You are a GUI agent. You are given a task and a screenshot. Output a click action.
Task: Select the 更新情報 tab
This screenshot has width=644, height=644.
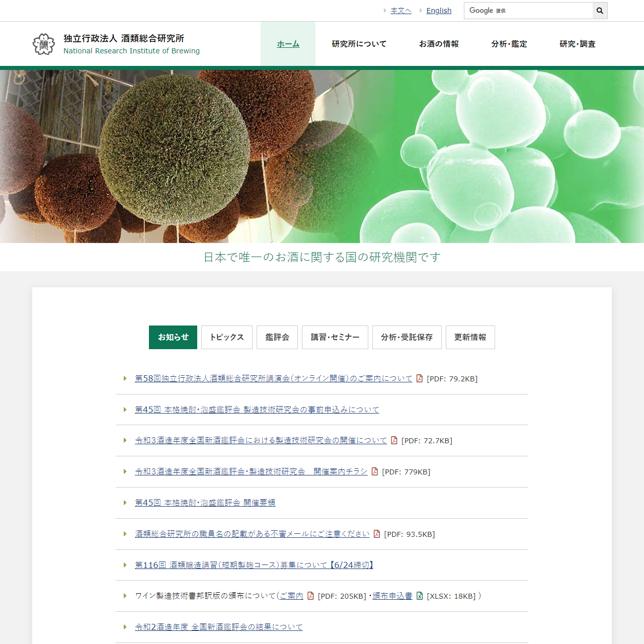coord(470,337)
